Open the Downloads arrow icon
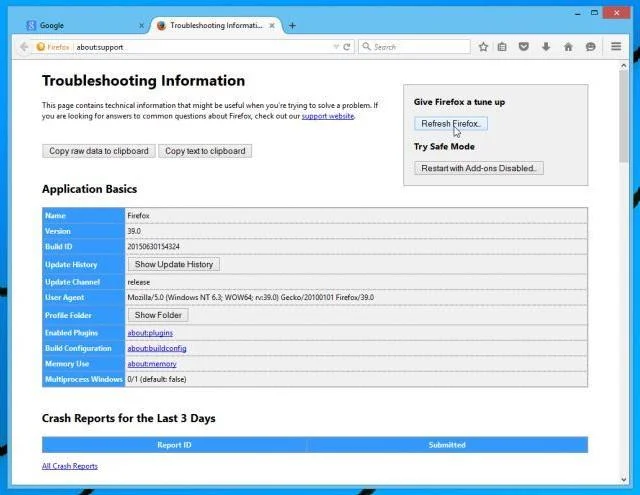Viewport: 640px width, 495px height. point(546,47)
